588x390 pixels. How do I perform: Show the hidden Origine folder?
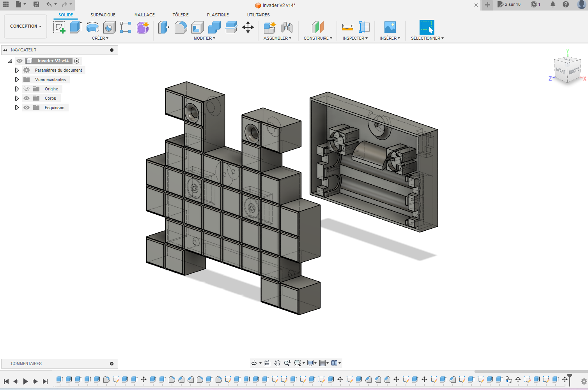(x=27, y=89)
